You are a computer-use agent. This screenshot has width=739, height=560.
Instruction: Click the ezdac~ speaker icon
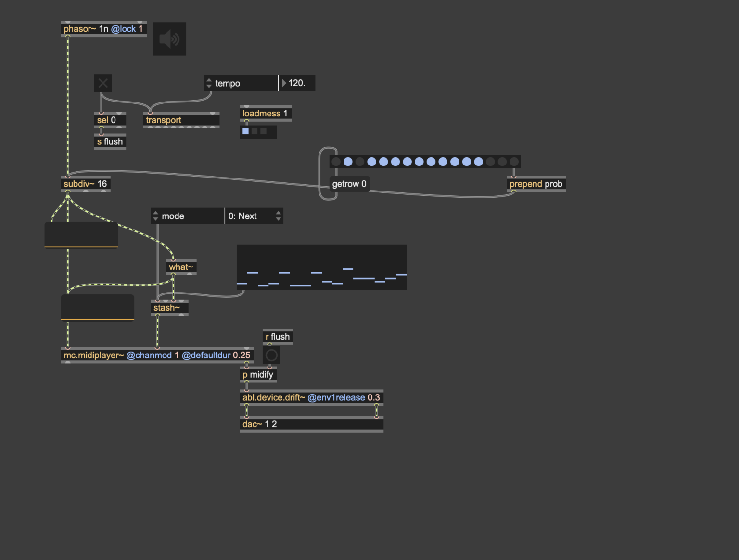click(169, 39)
